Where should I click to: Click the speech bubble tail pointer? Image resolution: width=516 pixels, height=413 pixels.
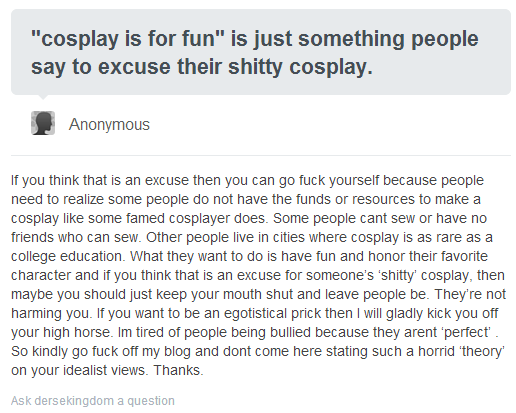pos(43,97)
